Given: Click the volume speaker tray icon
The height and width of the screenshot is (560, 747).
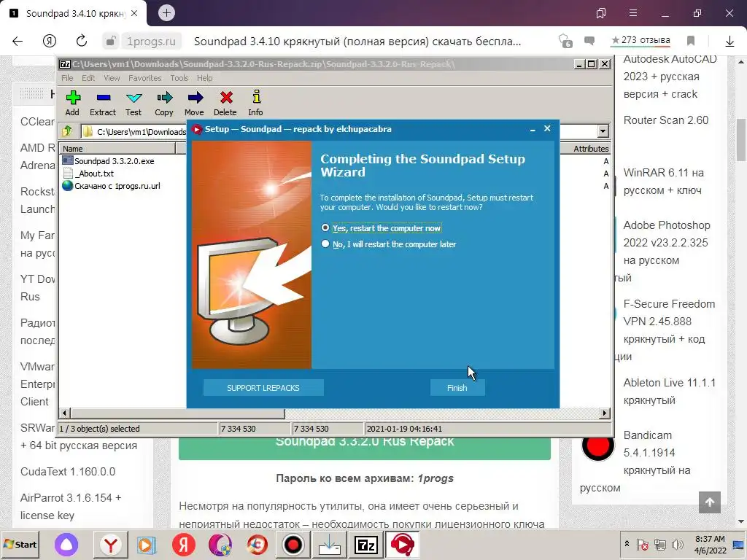Looking at the screenshot, I should tap(677, 544).
